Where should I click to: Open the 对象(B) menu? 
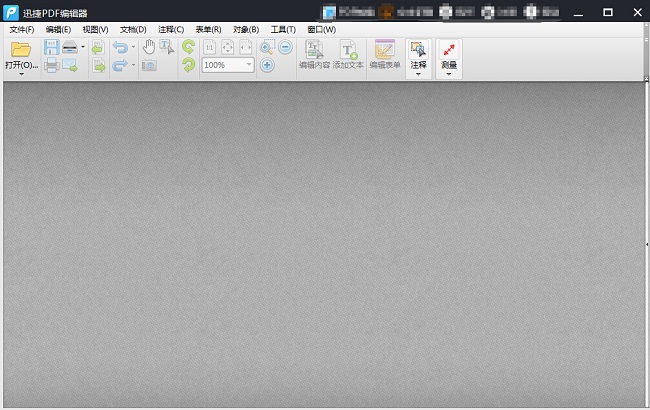pos(246,30)
